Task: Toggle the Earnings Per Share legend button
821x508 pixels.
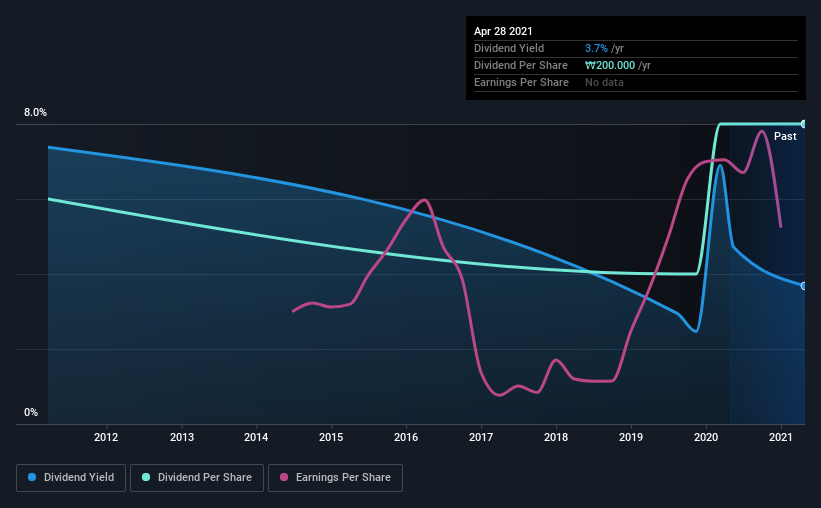Action: (x=336, y=478)
